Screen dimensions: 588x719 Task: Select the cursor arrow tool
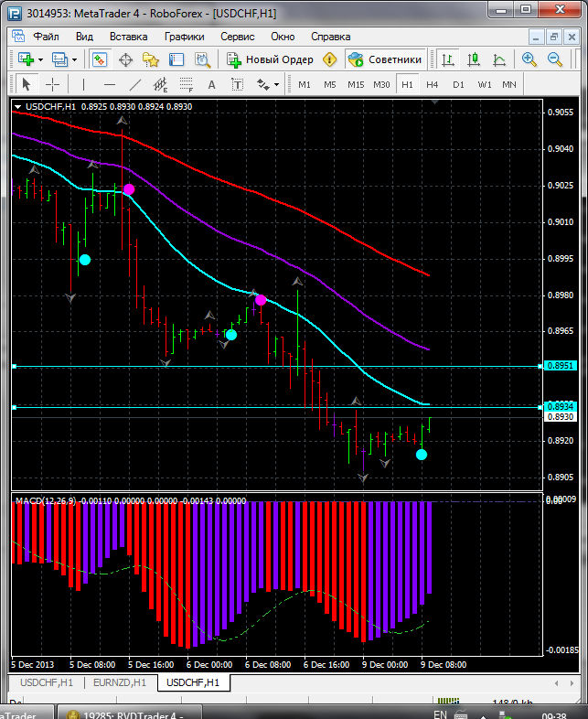pos(27,84)
